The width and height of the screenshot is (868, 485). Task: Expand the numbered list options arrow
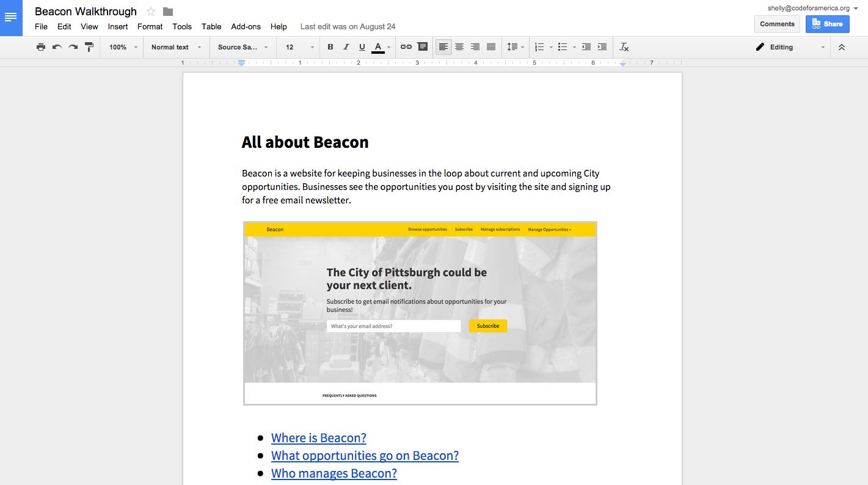pos(551,47)
